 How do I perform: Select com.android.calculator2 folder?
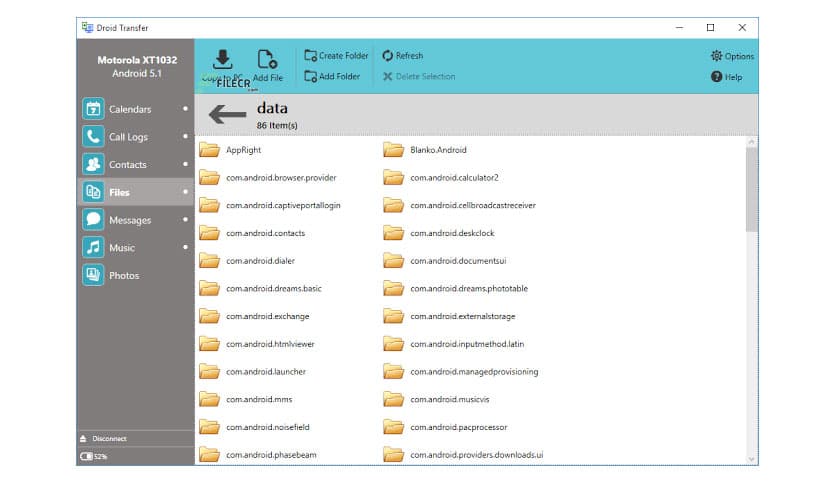pyautogui.click(x=441, y=178)
